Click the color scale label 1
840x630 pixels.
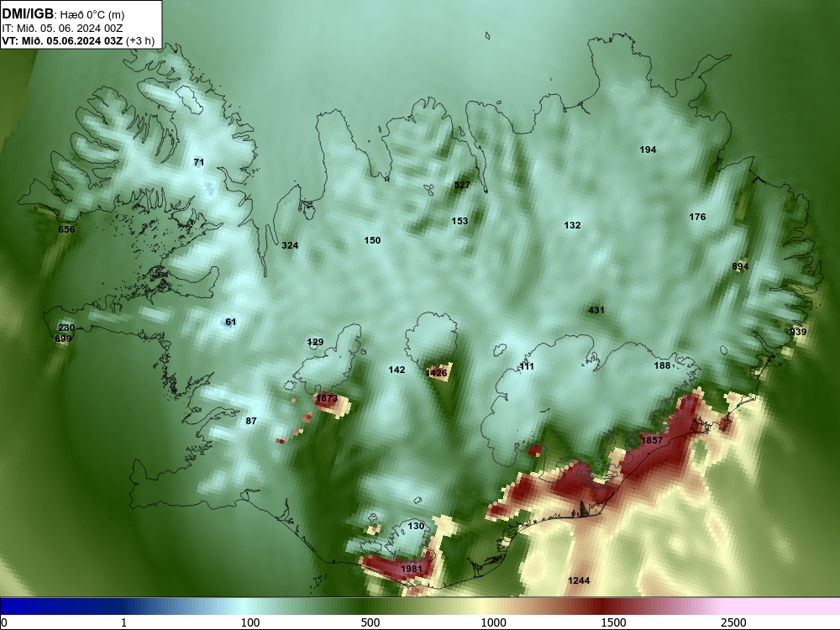point(123,622)
